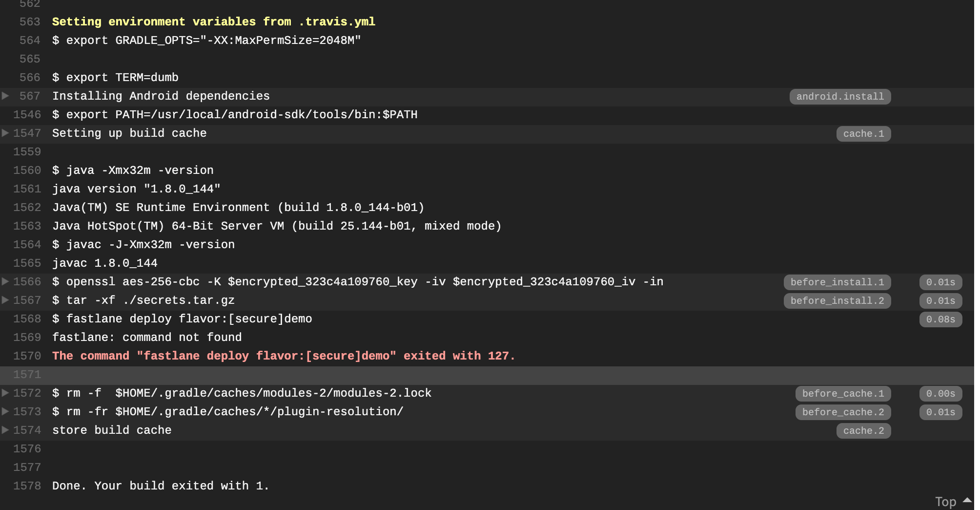The image size is (980, 510).
Task: Click the cache.1 badge on build cache line
Action: [x=863, y=133]
